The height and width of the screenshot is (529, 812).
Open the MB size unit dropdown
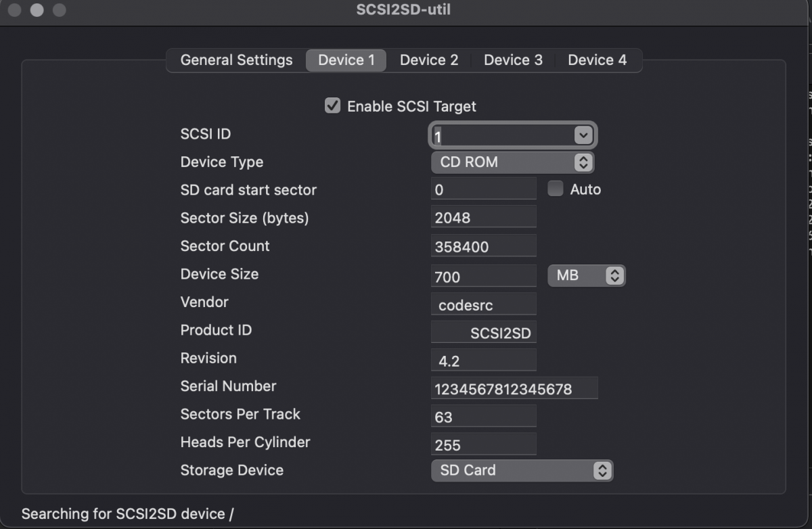coord(586,275)
